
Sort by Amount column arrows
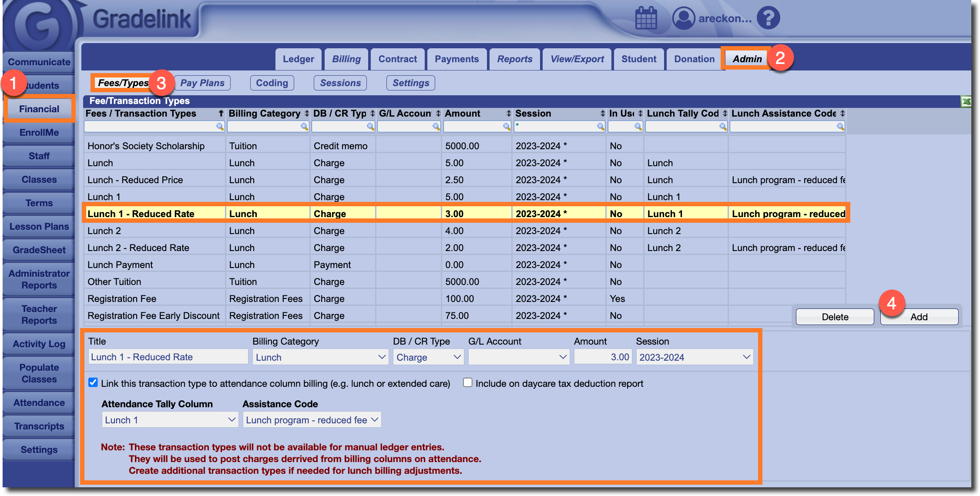509,114
